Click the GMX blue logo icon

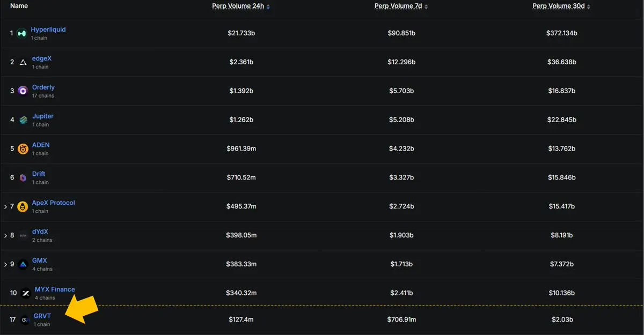[23, 264]
